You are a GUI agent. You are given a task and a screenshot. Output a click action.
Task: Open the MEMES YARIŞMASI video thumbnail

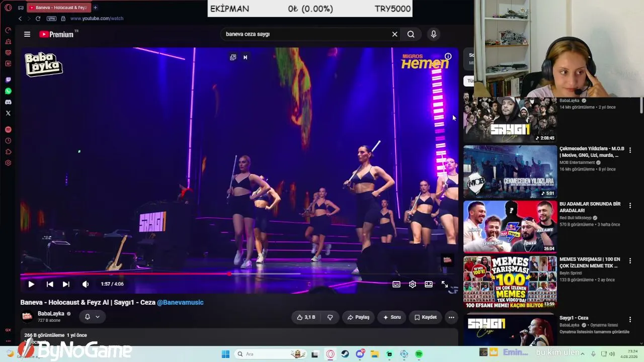click(510, 282)
